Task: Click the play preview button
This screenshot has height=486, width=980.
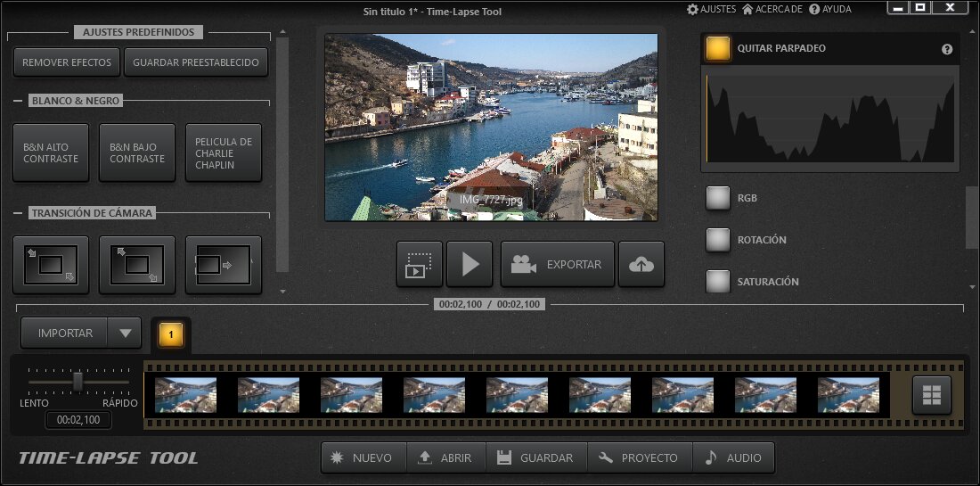Action: pyautogui.click(x=470, y=264)
